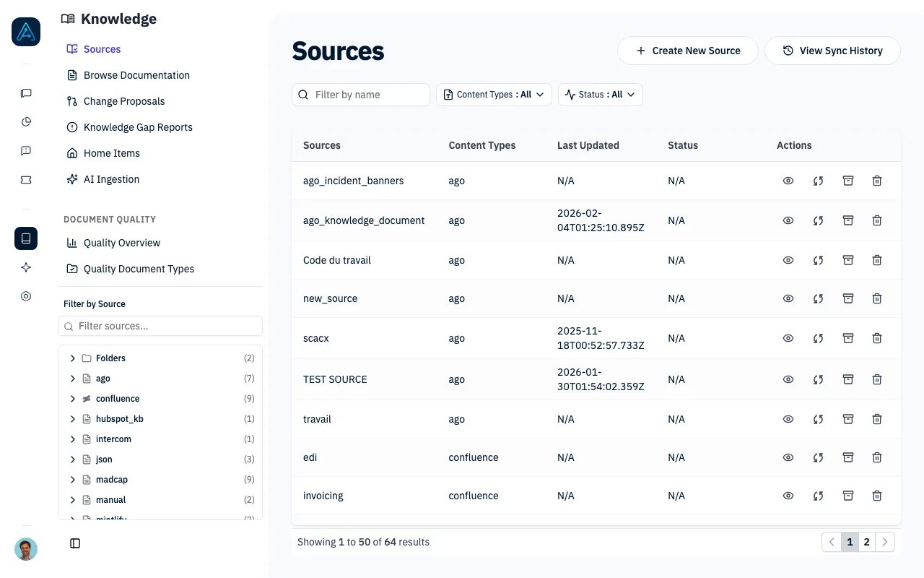Image resolution: width=924 pixels, height=578 pixels.
Task: Delete the ago_incident_banners source
Action: 877,181
